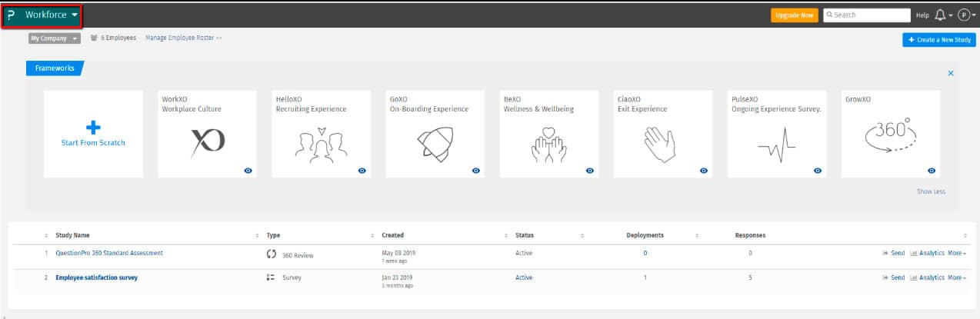Preview HelloXO framework via eye icon

pos(362,171)
